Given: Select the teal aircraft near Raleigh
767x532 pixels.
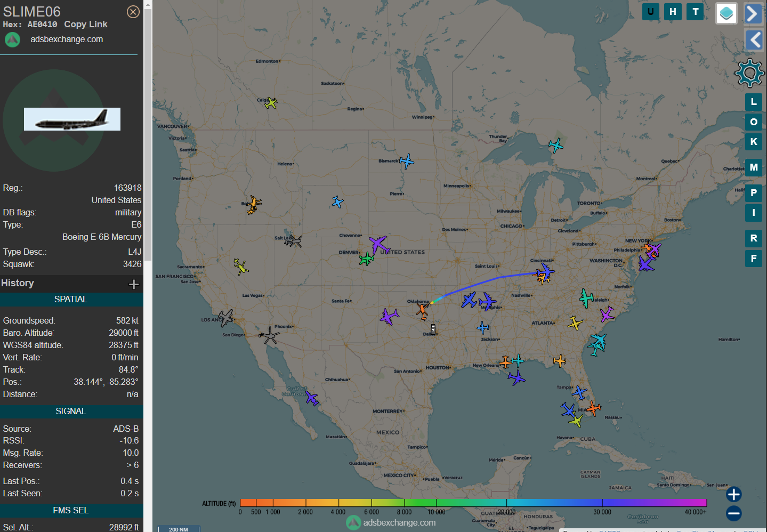Looking at the screenshot, I should coord(586,299).
